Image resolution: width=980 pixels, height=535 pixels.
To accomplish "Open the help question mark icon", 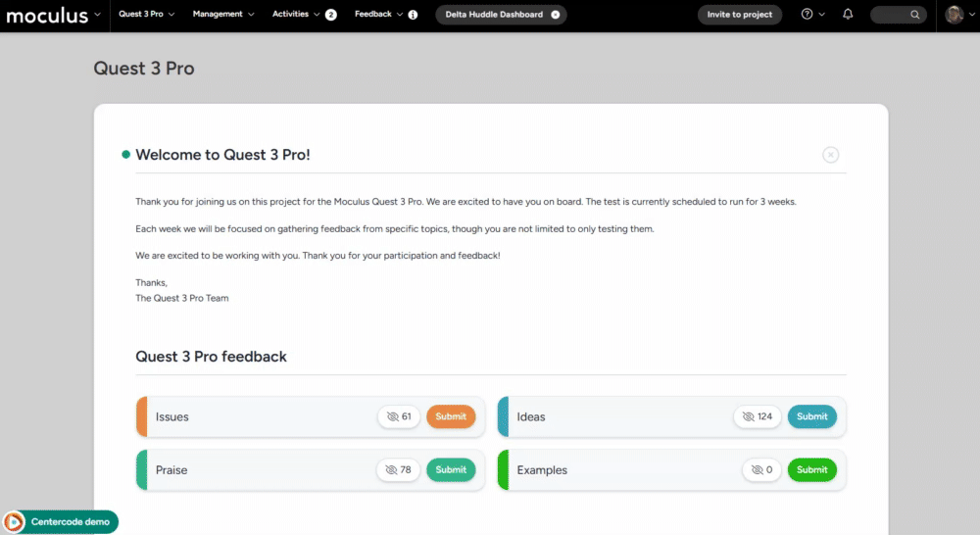I will (x=807, y=14).
